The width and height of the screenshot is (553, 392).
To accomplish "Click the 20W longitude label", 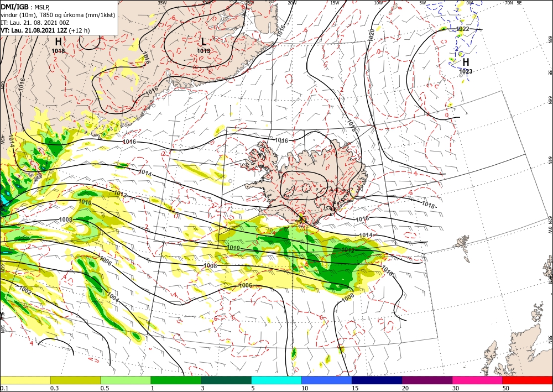I will pyautogui.click(x=292, y=3).
